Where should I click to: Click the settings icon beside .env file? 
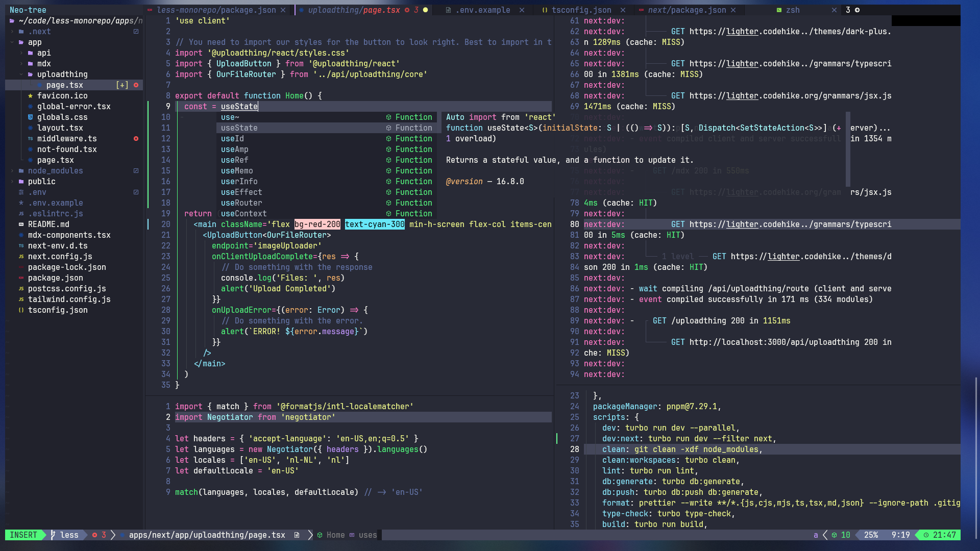[21, 192]
